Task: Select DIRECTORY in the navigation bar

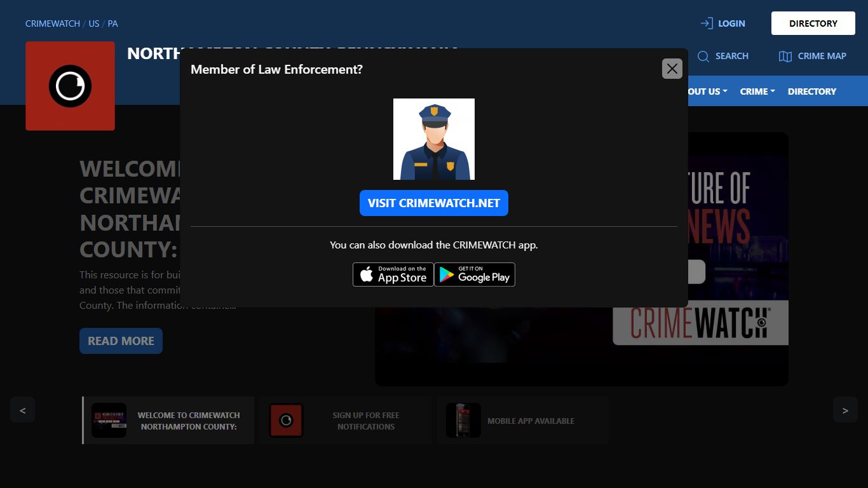Action: pos(812,91)
